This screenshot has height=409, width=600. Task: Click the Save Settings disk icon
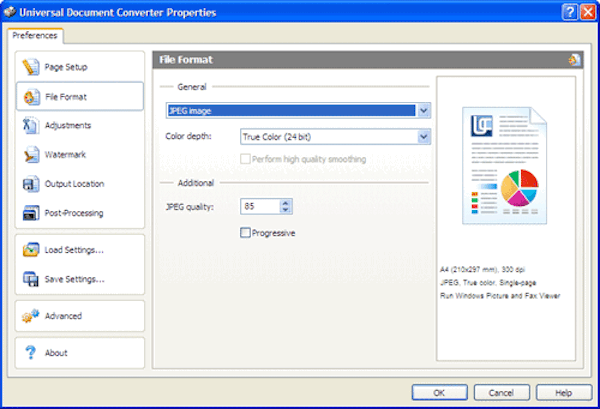point(28,279)
